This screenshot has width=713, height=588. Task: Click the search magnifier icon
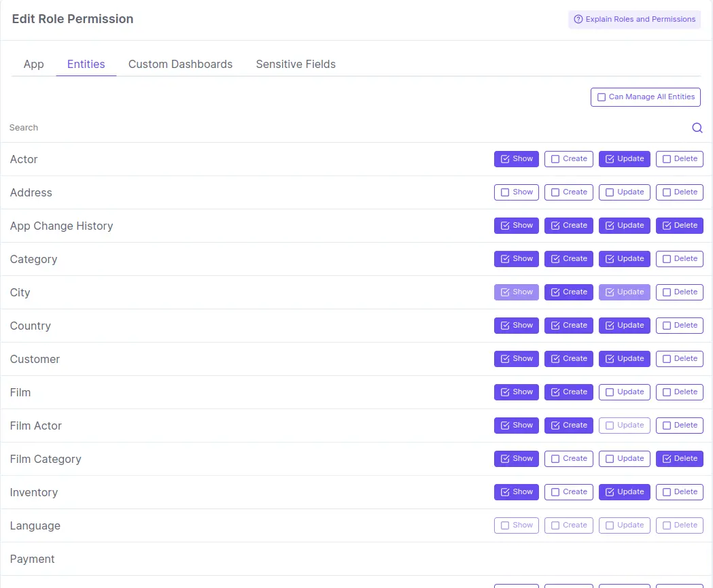pyautogui.click(x=697, y=128)
